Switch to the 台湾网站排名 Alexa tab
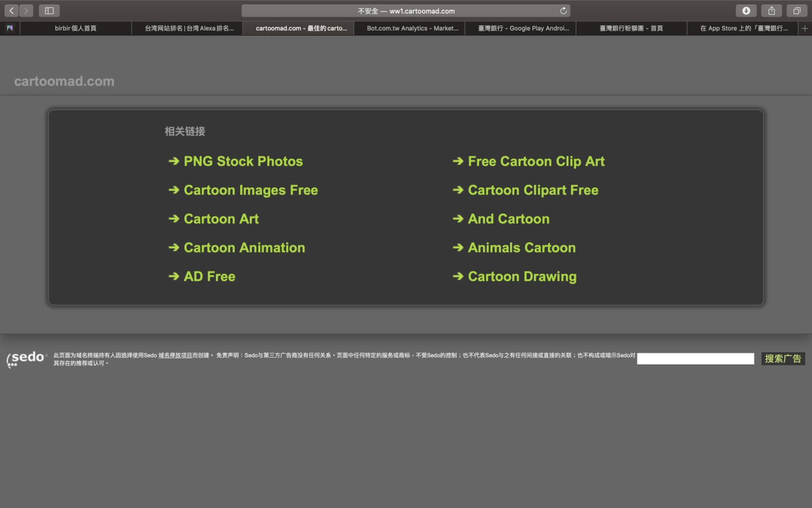The image size is (812, 508). tap(187, 28)
